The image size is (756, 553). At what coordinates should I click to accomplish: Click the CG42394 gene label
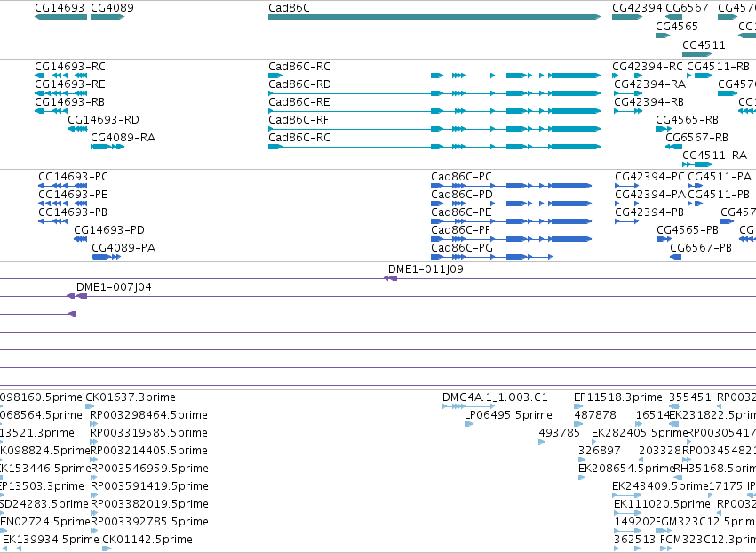click(637, 8)
